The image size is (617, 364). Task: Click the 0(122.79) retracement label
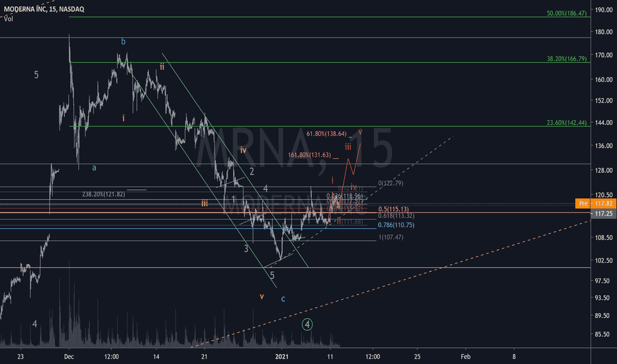pos(391,183)
